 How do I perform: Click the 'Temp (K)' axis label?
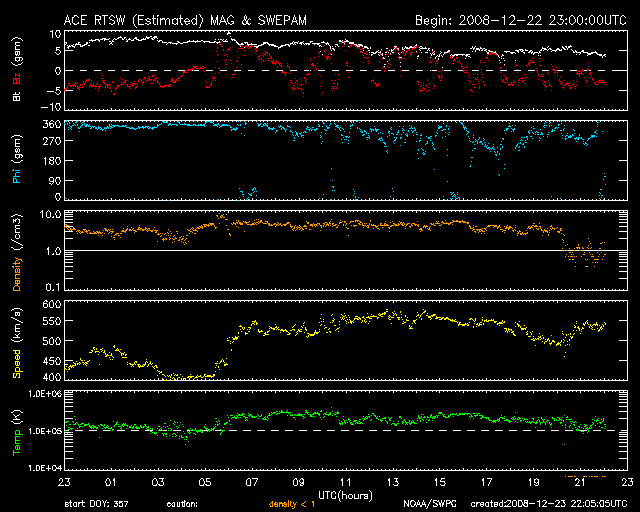point(17,432)
